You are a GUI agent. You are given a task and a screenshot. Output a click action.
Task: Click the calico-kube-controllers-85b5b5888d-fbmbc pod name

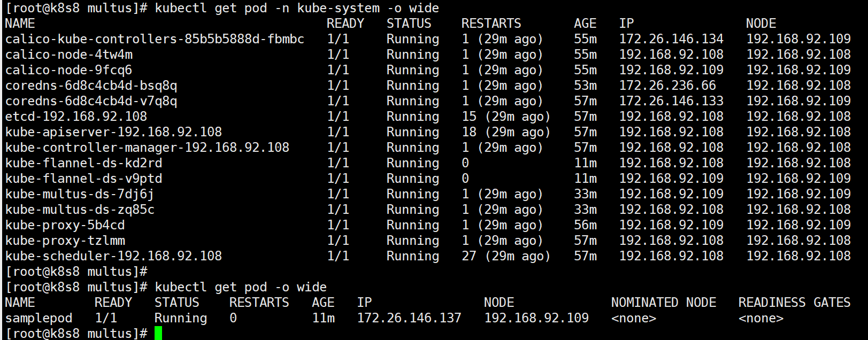(x=155, y=39)
